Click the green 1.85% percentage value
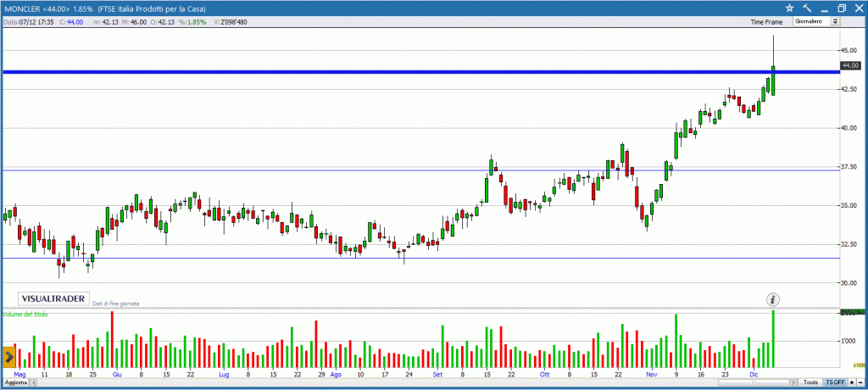Viewport: 868px width, 390px height. click(196, 22)
